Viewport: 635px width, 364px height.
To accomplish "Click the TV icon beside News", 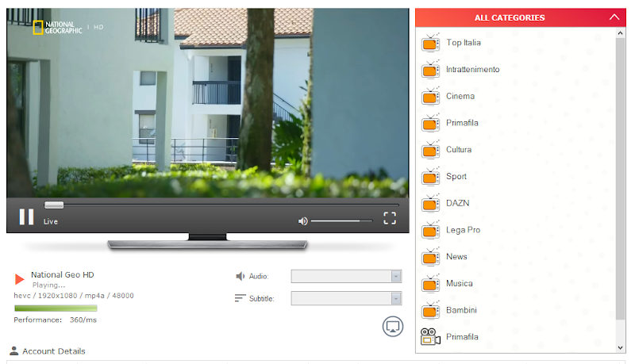I will [x=430, y=257].
